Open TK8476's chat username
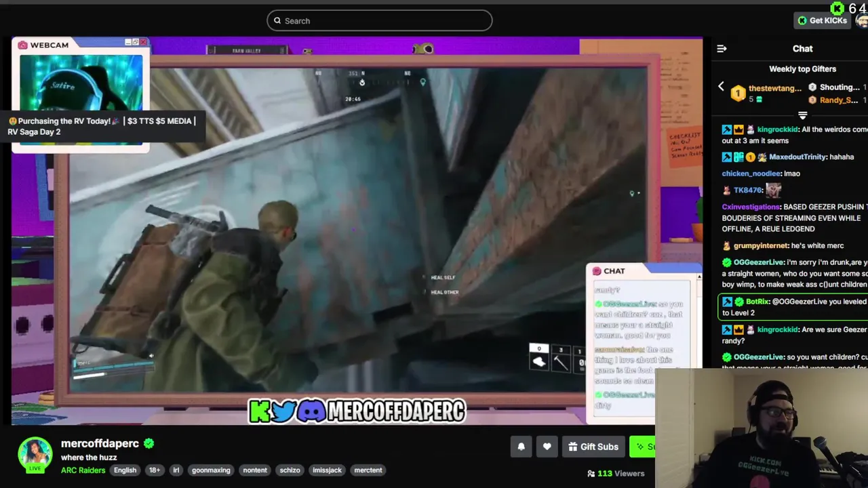This screenshot has height=488, width=868. [748, 190]
